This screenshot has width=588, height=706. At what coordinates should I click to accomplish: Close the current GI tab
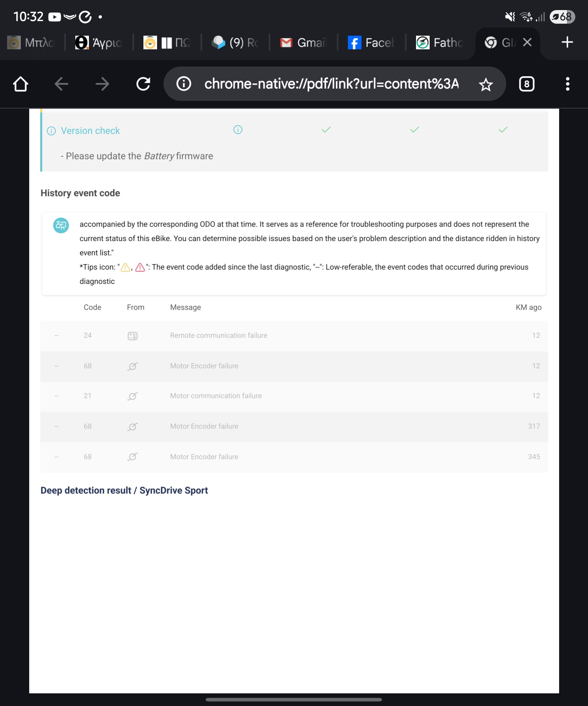pyautogui.click(x=527, y=42)
